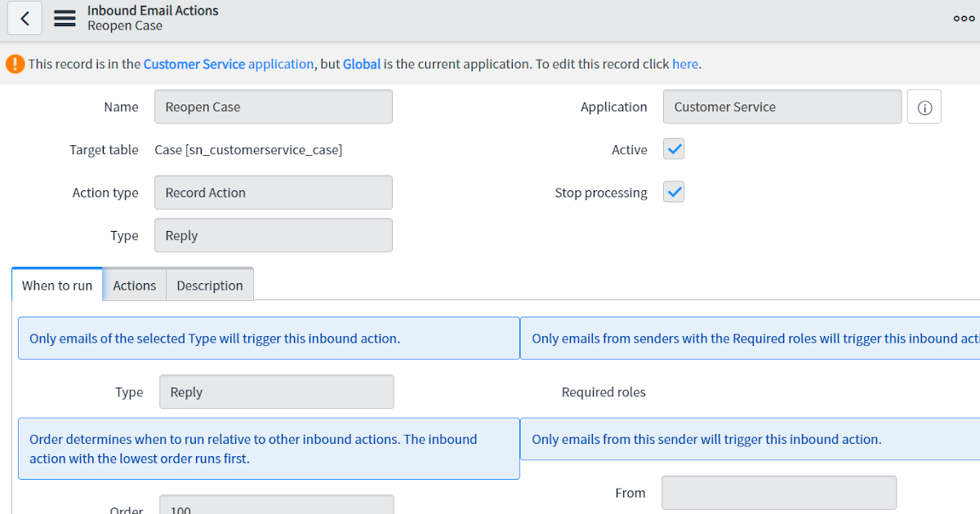This screenshot has width=980, height=514.
Task: Click the empty From field
Action: 777,492
